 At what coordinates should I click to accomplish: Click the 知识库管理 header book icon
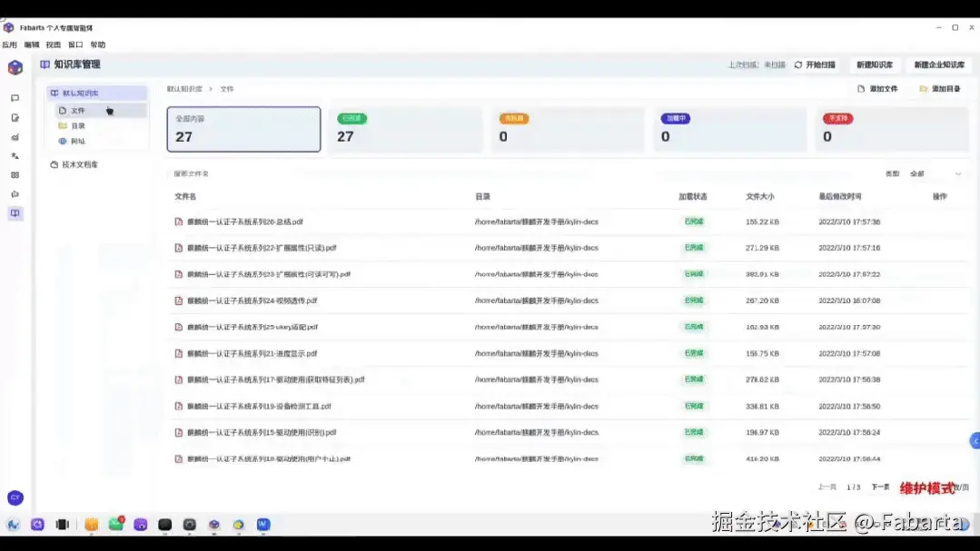pos(45,64)
